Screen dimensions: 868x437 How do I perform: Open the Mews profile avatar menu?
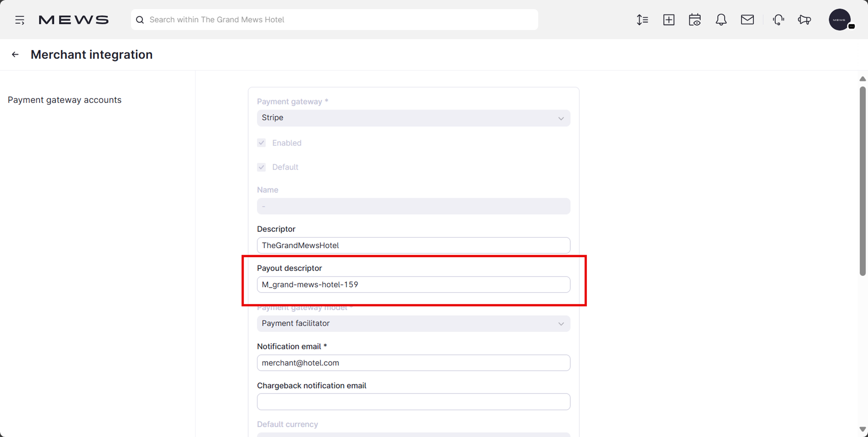point(840,20)
